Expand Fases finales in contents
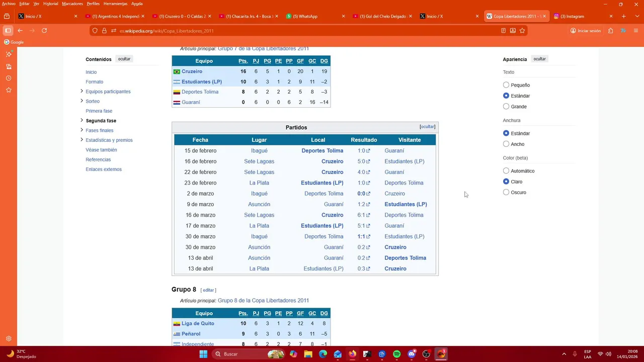 click(x=82, y=130)
